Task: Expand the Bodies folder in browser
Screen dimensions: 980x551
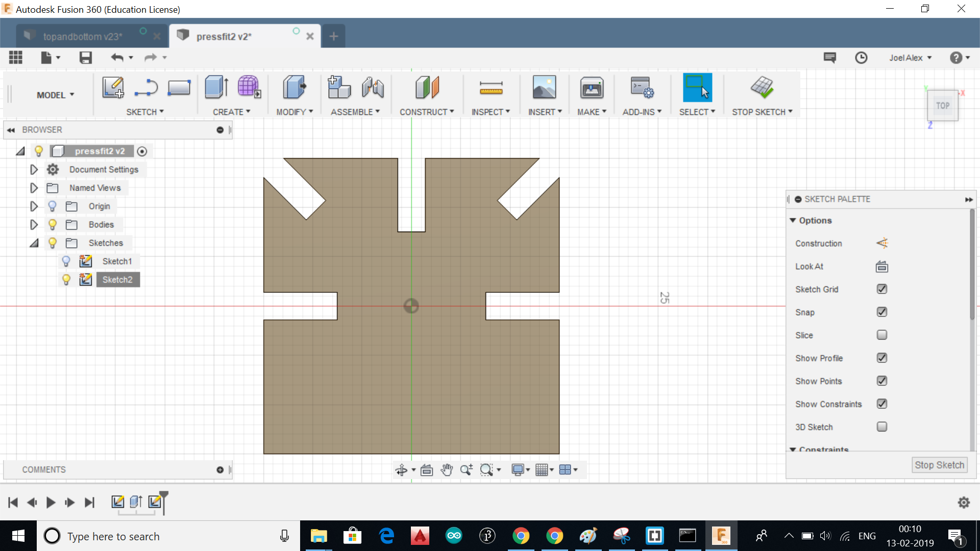Action: tap(34, 224)
